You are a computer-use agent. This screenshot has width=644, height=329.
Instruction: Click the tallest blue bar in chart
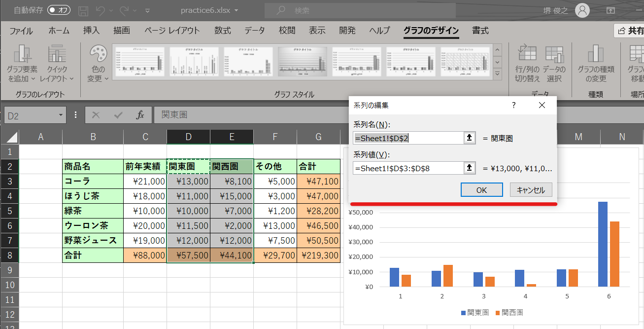pyautogui.click(x=603, y=244)
